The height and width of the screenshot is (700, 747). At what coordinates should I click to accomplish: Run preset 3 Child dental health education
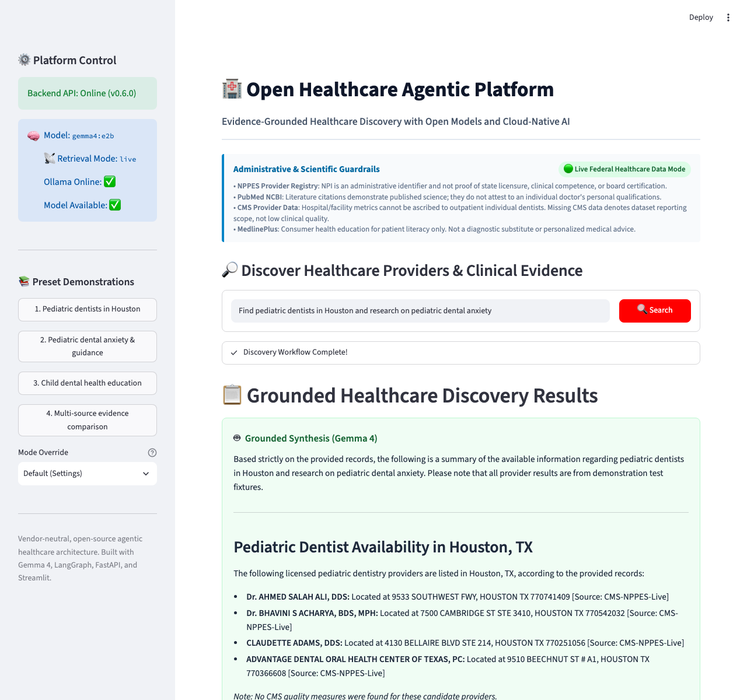[88, 383]
